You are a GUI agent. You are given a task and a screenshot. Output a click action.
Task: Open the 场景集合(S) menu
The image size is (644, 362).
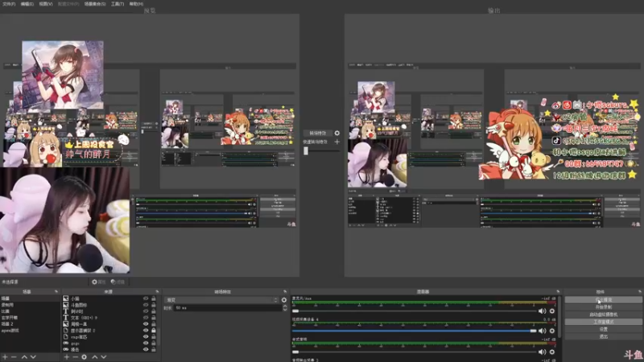[95, 4]
